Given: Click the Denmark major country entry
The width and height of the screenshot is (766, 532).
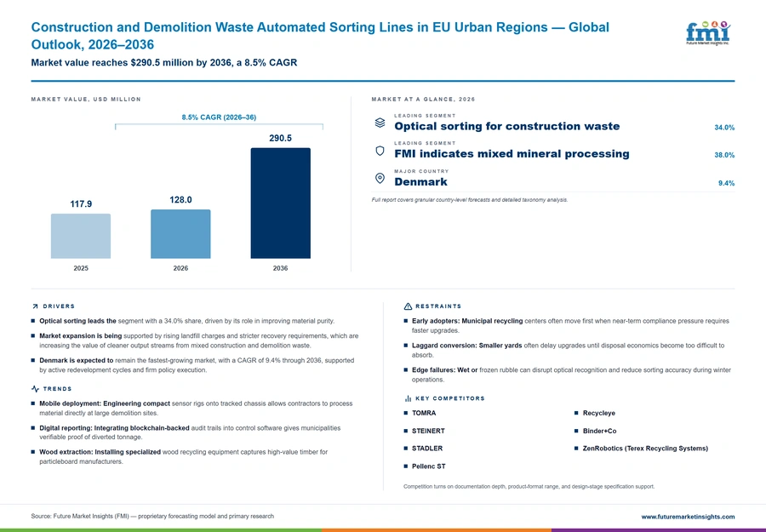Looking at the screenshot, I should 420,181.
